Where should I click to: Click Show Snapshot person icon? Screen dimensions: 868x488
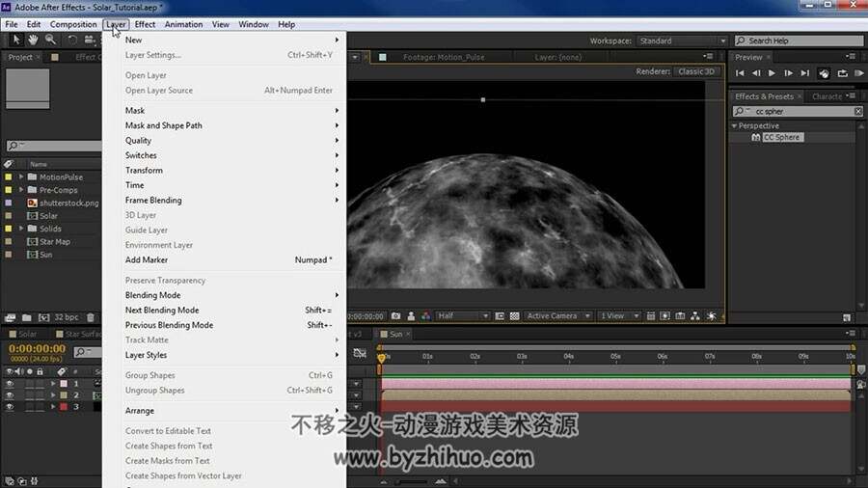411,316
